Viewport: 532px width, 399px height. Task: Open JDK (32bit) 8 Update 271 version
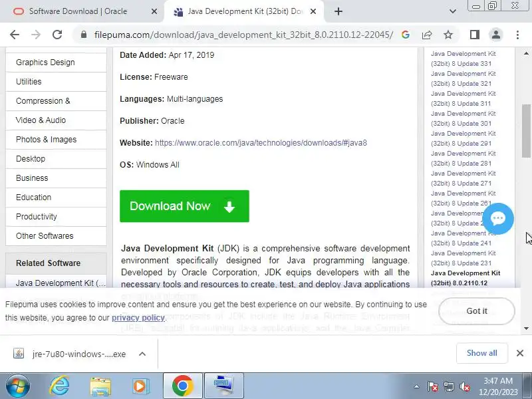(x=463, y=178)
